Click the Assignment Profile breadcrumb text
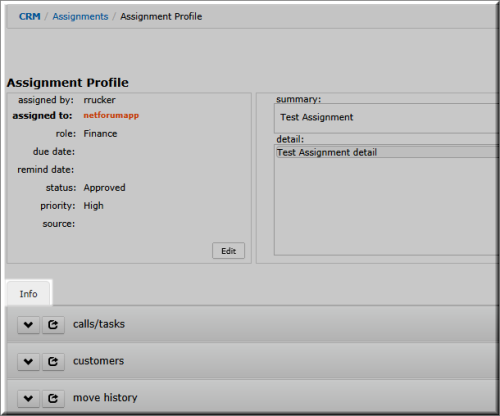 161,16
